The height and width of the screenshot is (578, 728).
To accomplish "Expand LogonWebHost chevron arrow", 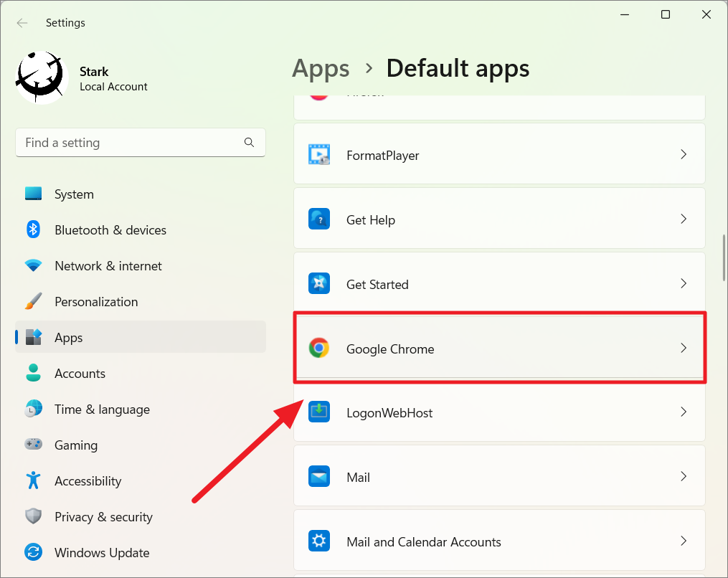I will click(684, 412).
